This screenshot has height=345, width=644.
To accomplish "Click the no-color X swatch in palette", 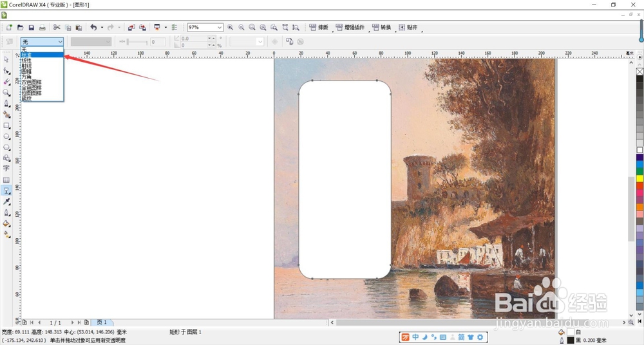I will 640,71.
